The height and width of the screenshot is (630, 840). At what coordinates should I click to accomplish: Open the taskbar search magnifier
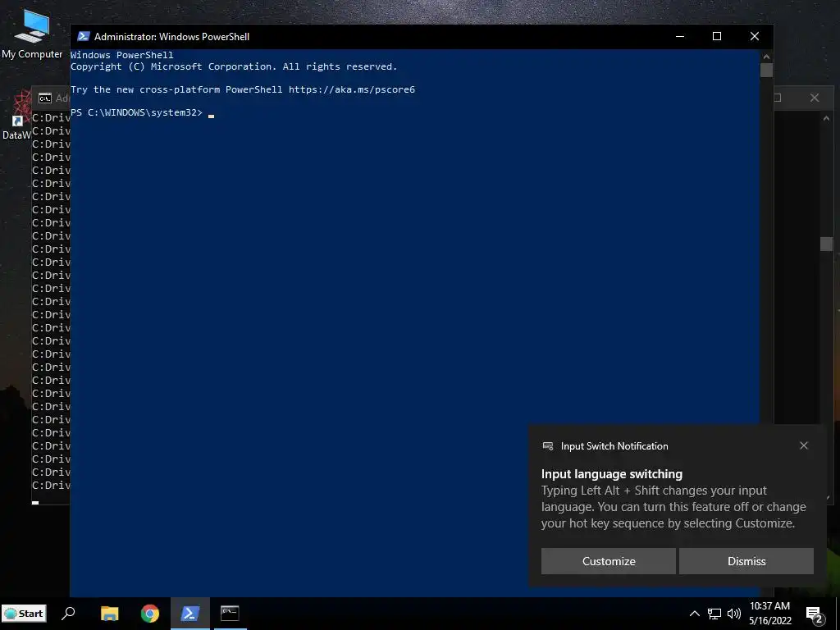tap(68, 614)
